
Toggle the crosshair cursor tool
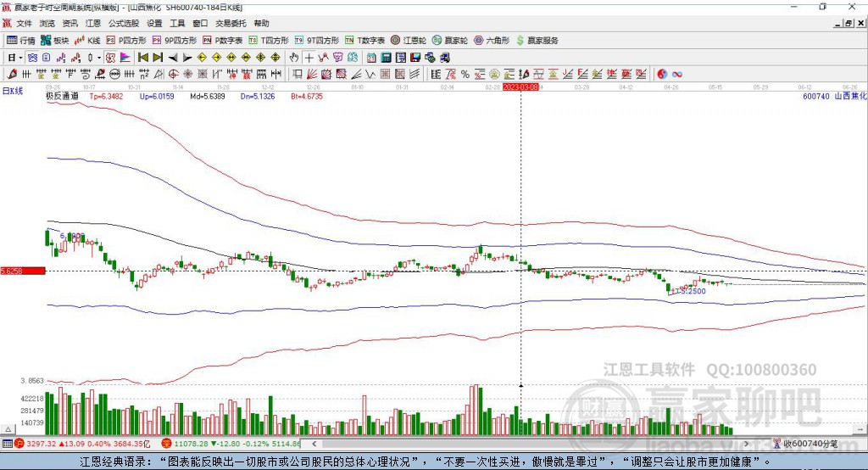point(309,58)
